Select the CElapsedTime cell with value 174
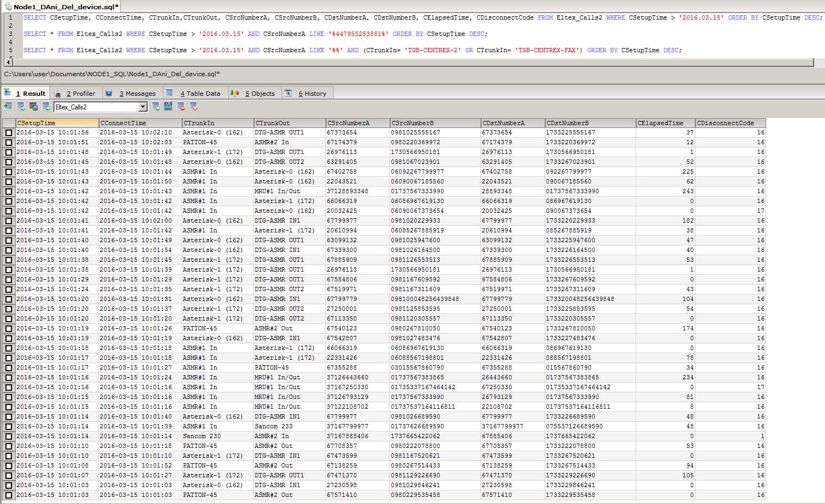 [666, 329]
